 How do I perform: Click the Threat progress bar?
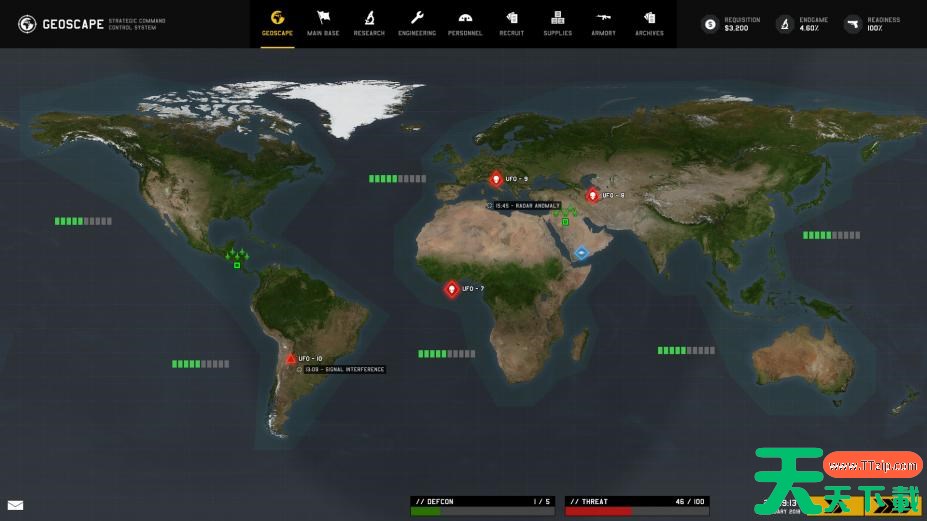coord(636,510)
